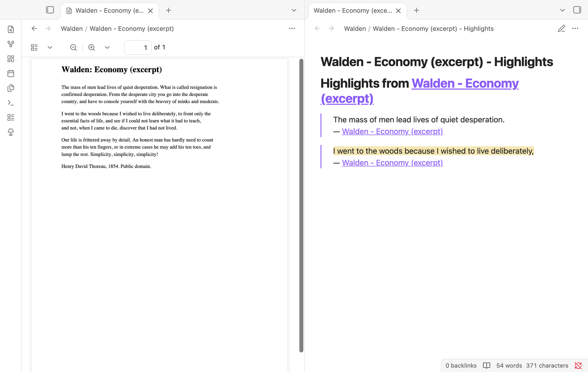
Task: Open command palette terminal icon
Action: (x=11, y=103)
